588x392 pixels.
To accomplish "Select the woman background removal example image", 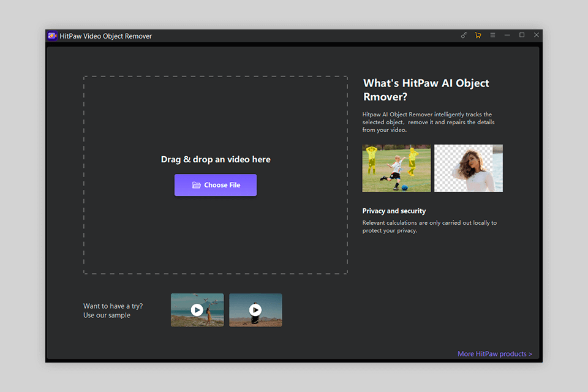I will (469, 168).
